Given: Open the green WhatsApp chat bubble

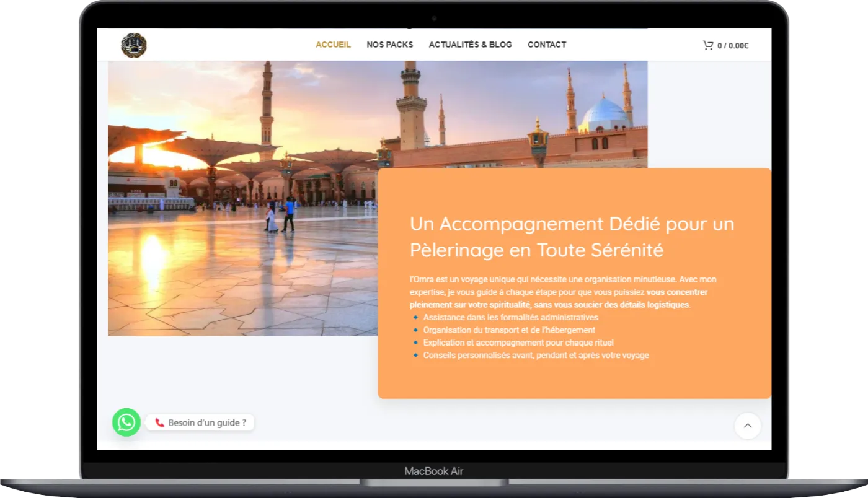Looking at the screenshot, I should (126, 422).
